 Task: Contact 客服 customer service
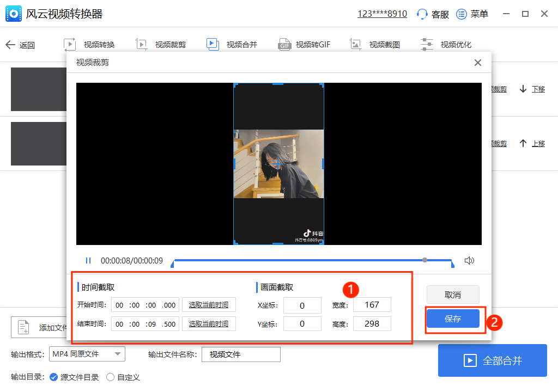tap(432, 14)
